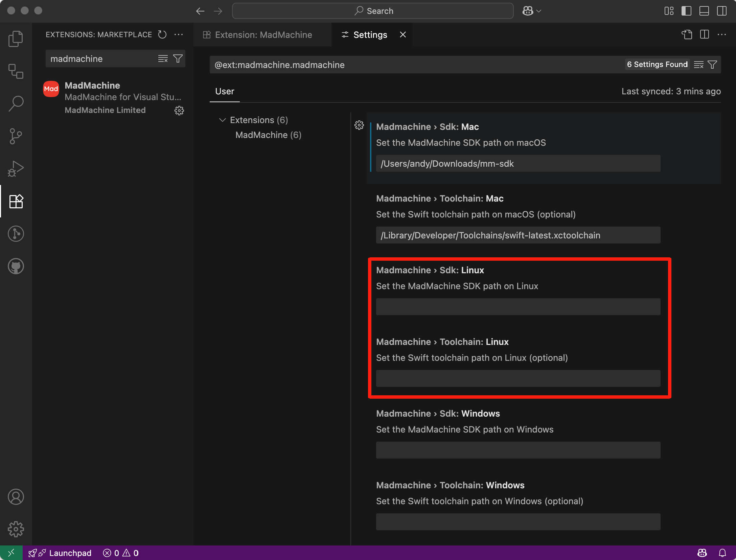The height and width of the screenshot is (560, 736).
Task: Refresh the Extensions Marketplace list
Action: tap(162, 34)
